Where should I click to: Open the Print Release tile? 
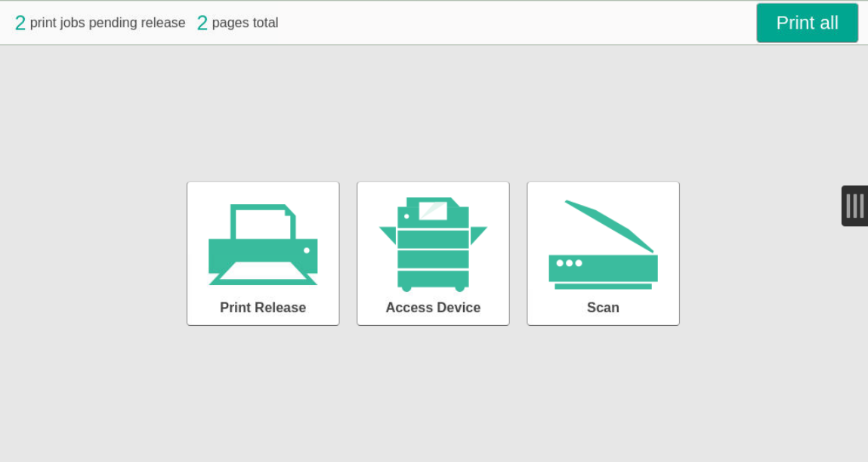[x=263, y=253]
